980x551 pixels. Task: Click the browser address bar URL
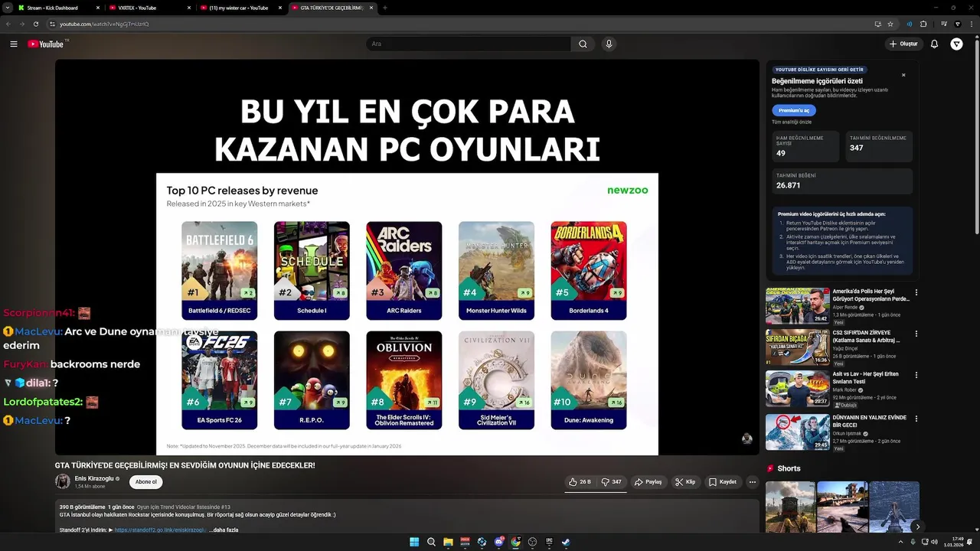[104, 24]
